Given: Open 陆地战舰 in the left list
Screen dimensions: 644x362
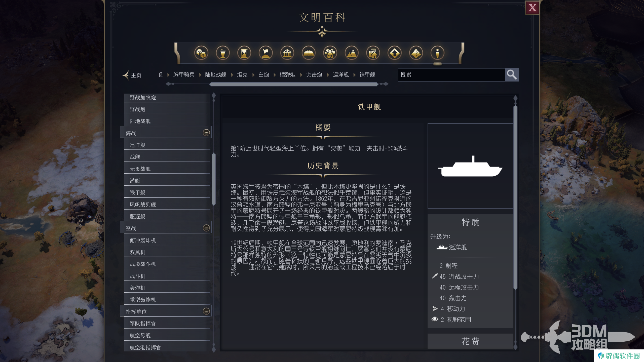Looking at the screenshot, I should 167,121.
